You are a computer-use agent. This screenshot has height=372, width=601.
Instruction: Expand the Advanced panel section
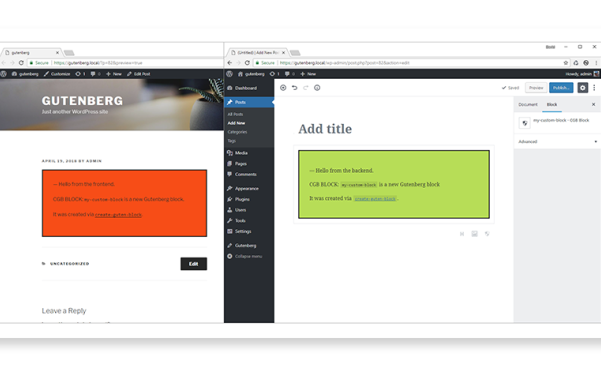[x=557, y=142]
